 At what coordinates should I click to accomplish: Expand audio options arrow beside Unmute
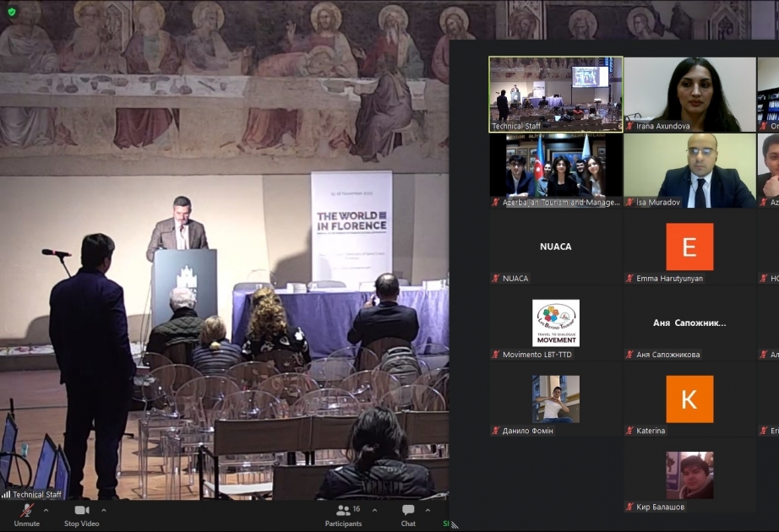(x=46, y=510)
